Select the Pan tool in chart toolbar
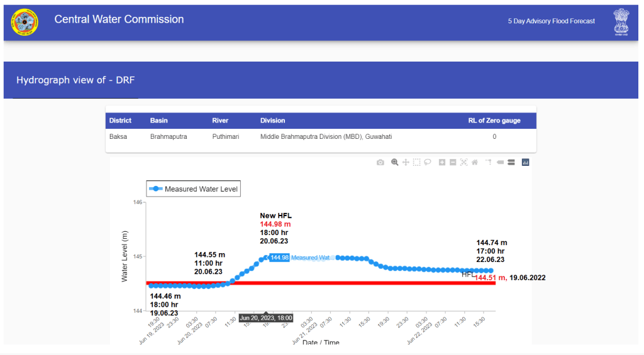This screenshot has width=644, height=355. (406, 162)
